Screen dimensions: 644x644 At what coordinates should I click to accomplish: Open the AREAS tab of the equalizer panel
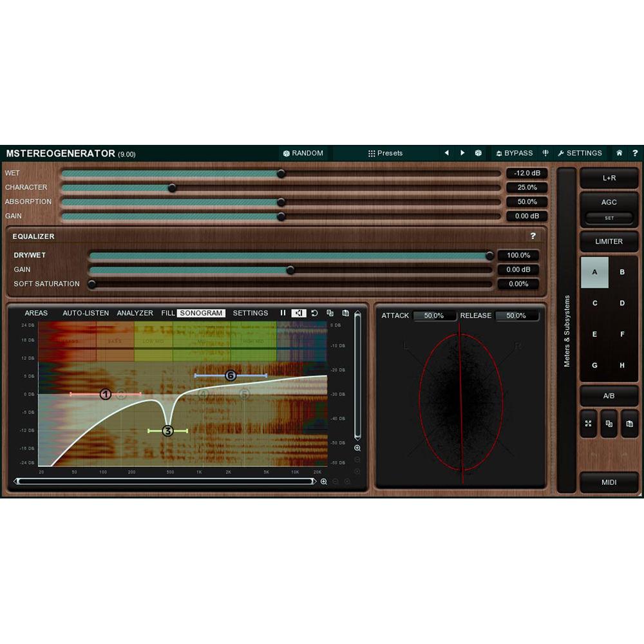tap(36, 313)
